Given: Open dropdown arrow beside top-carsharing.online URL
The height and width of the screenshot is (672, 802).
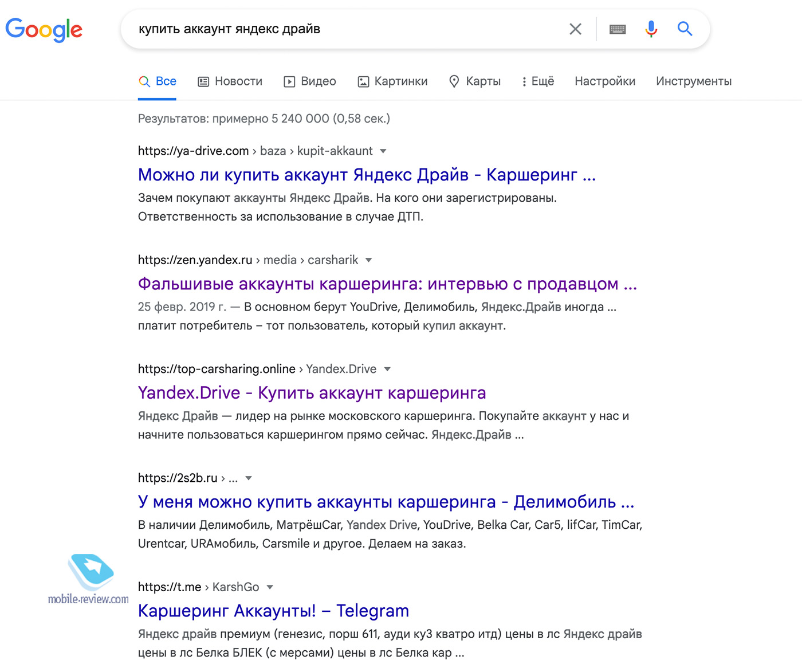Looking at the screenshot, I should click(387, 369).
